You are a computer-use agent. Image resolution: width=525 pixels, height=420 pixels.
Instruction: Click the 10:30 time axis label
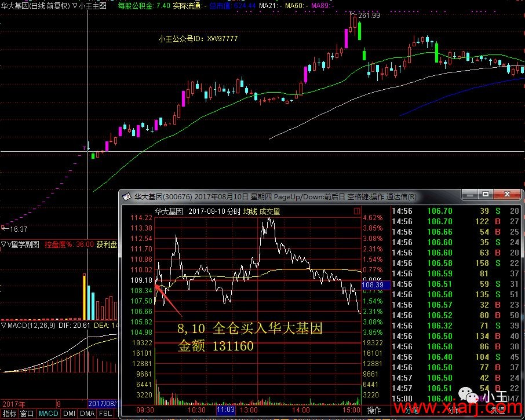[196, 410]
